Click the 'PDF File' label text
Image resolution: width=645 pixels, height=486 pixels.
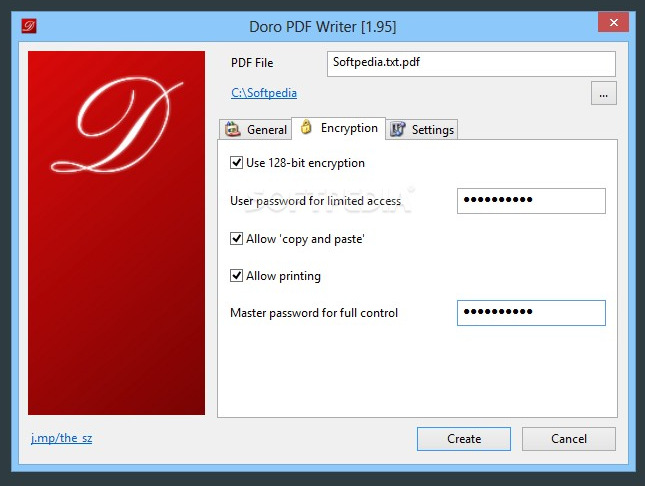pos(252,63)
